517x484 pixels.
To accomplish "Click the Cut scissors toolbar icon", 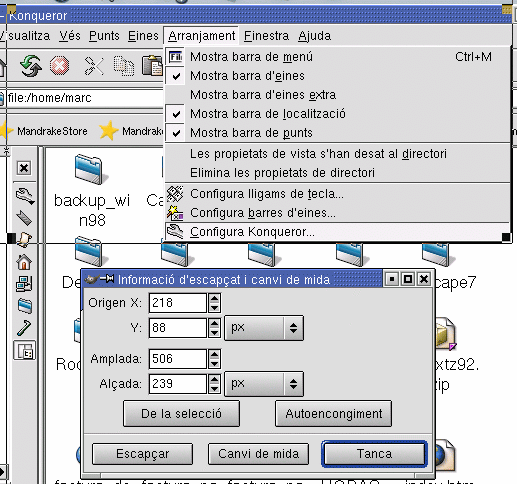I will 94,66.
